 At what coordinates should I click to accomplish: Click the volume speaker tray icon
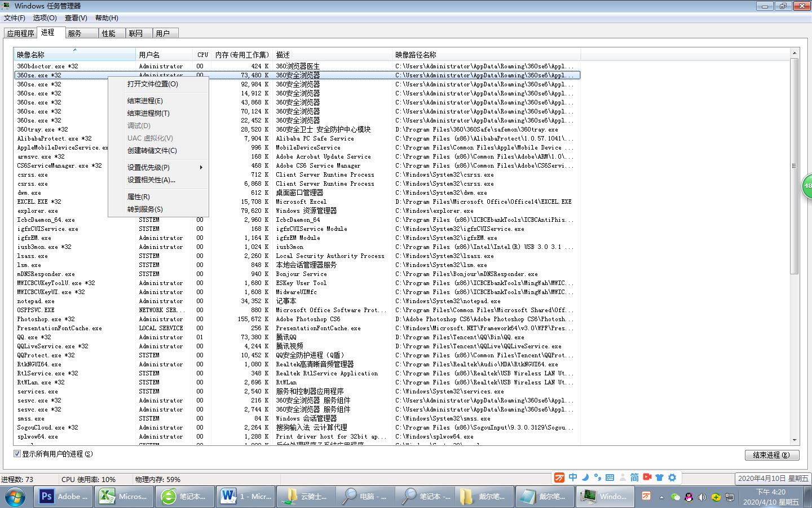tap(702, 497)
